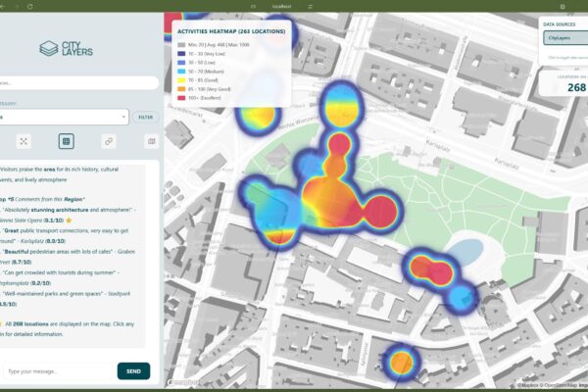
Task: Open the browser hamburger menu icon
Action: 578,6
